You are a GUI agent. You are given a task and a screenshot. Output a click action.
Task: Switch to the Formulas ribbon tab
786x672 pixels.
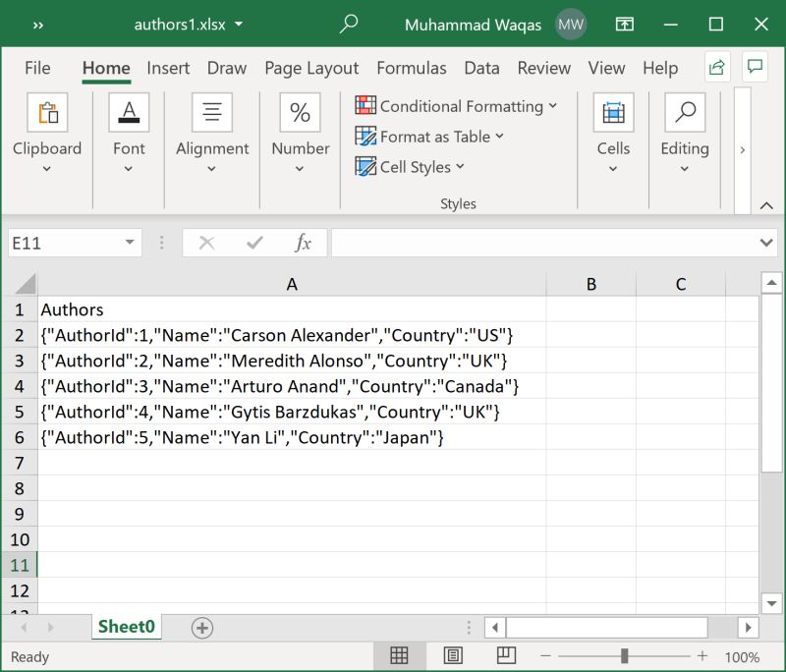point(412,68)
